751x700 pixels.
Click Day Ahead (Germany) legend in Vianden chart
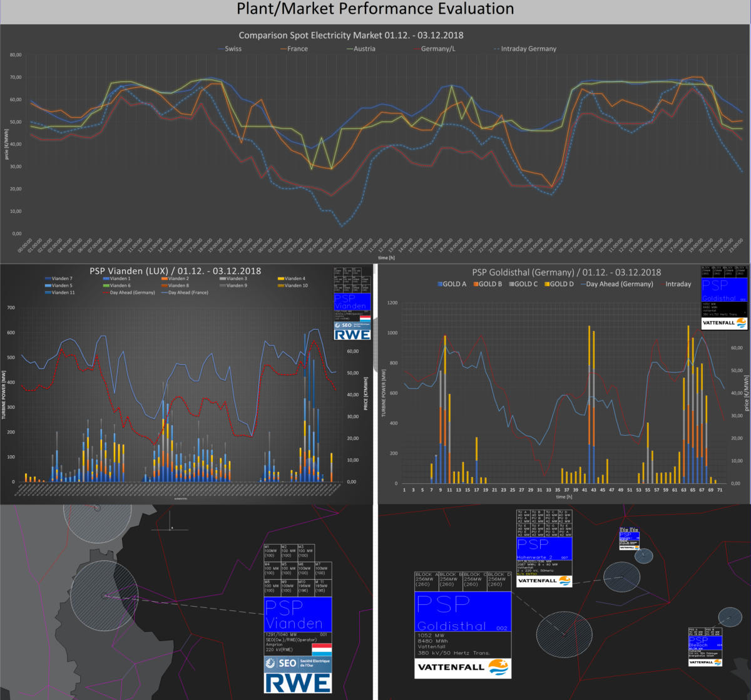point(129,292)
